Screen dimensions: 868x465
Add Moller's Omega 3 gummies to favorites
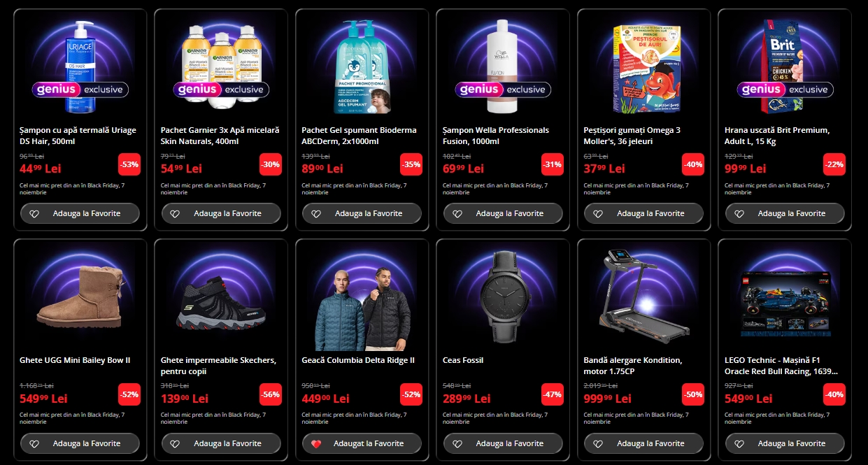pos(643,213)
